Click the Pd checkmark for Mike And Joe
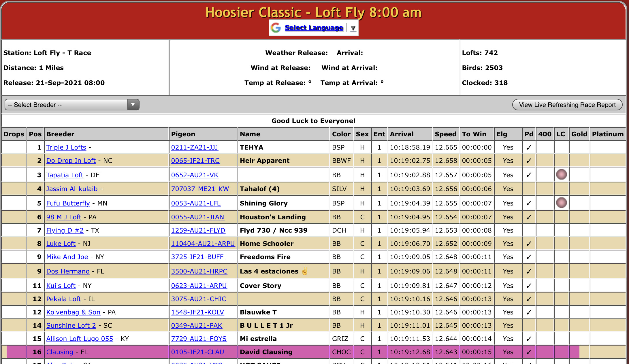 coord(529,257)
